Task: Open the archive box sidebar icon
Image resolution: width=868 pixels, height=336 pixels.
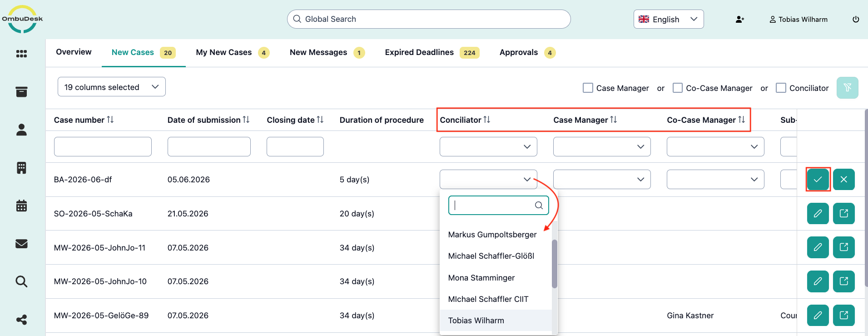Action: click(21, 92)
